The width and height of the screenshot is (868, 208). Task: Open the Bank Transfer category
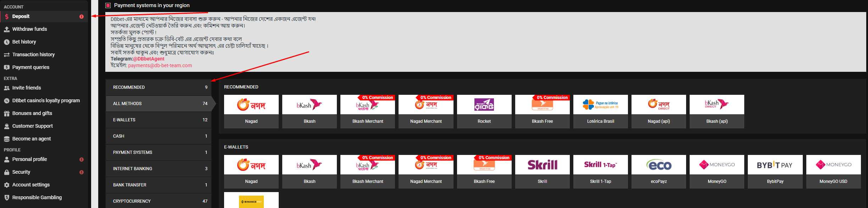[158, 185]
